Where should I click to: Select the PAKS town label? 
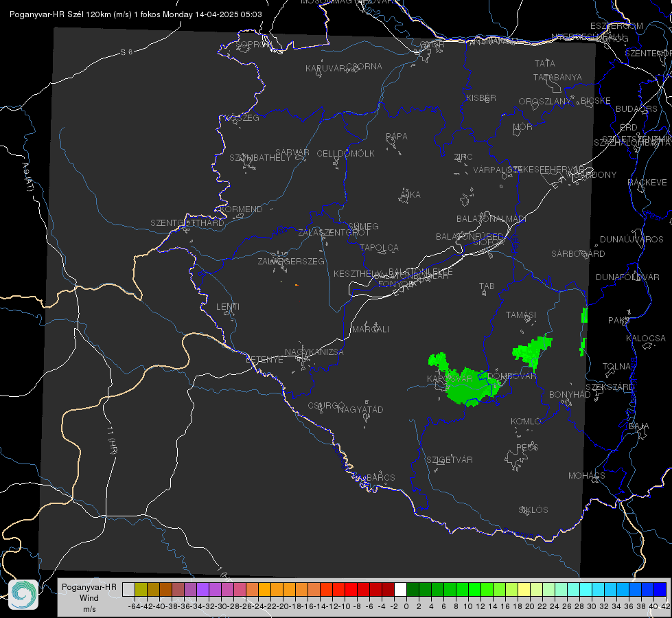[x=618, y=321]
